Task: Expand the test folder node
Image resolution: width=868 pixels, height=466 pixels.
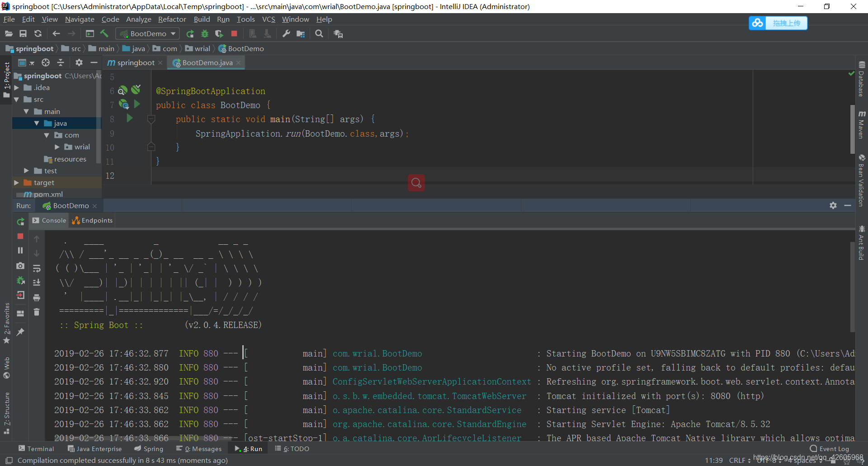Action: point(27,171)
